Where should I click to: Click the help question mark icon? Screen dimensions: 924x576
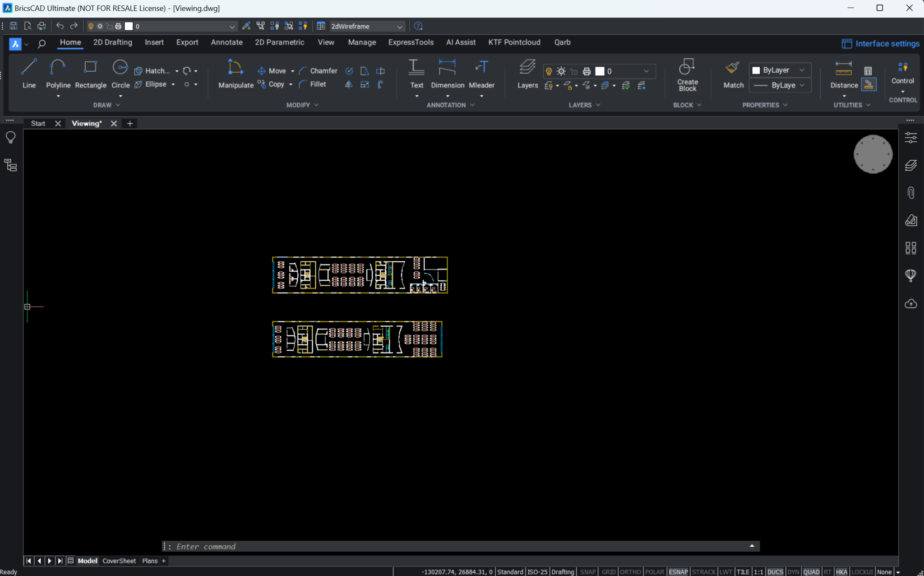(x=418, y=26)
